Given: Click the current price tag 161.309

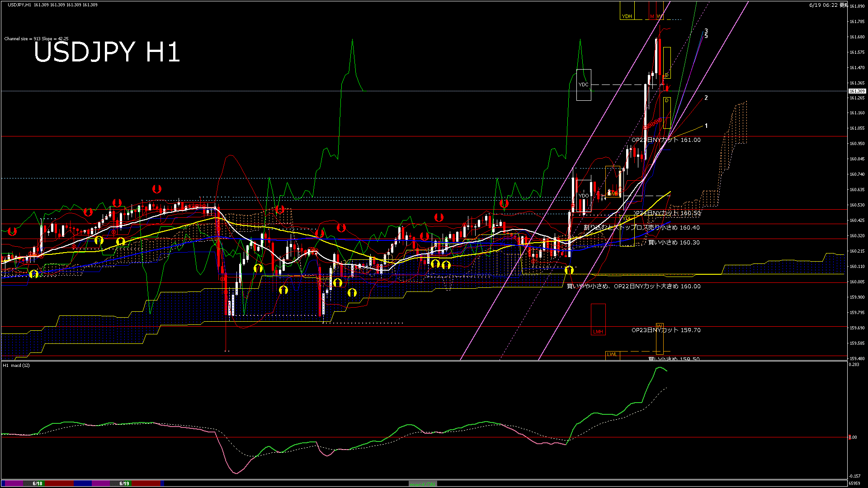Looking at the screenshot, I should coord(857,91).
